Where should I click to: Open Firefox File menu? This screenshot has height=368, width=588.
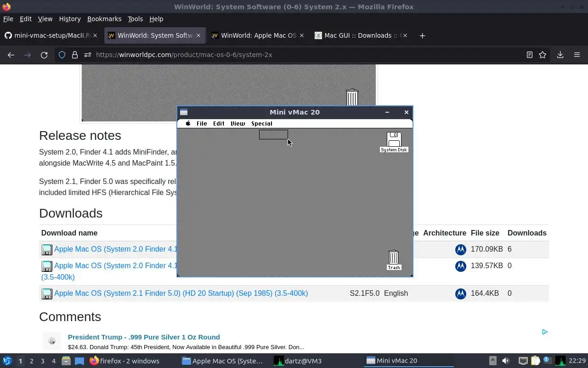(8, 19)
